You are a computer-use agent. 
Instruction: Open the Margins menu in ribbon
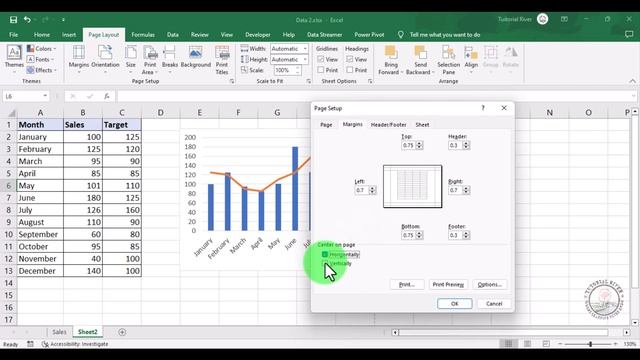[x=78, y=60]
